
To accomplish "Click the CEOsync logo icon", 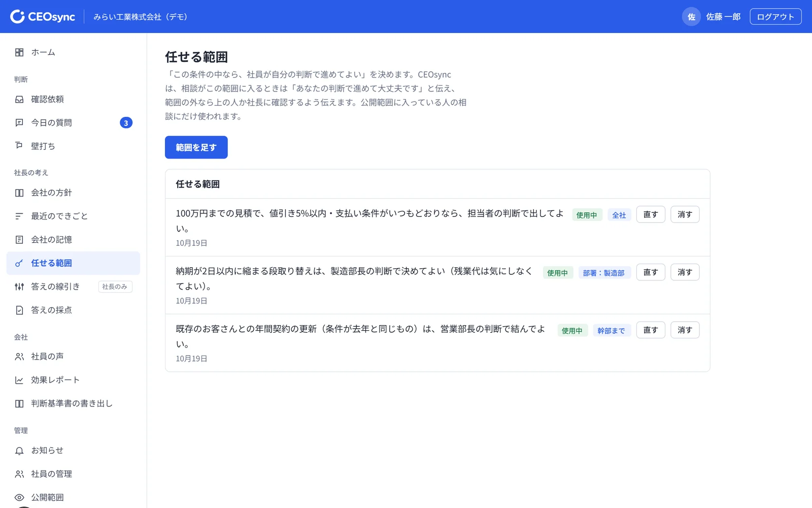I will pos(17,17).
